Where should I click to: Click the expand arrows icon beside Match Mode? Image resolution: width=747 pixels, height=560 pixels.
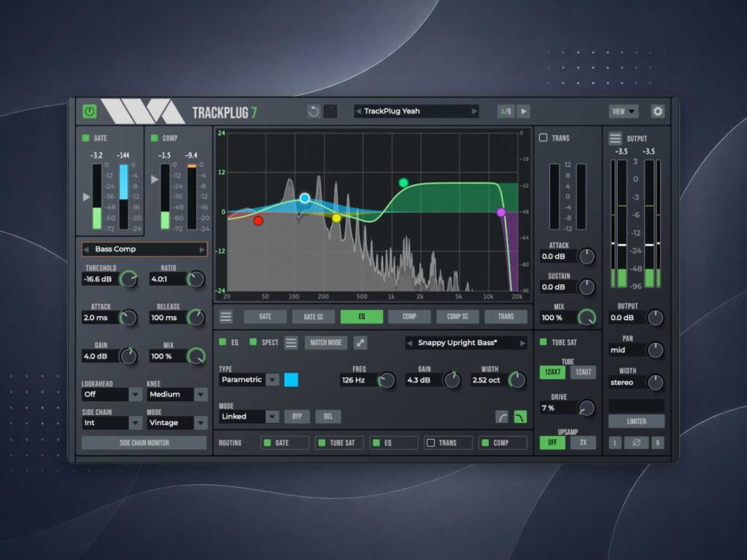tap(360, 343)
